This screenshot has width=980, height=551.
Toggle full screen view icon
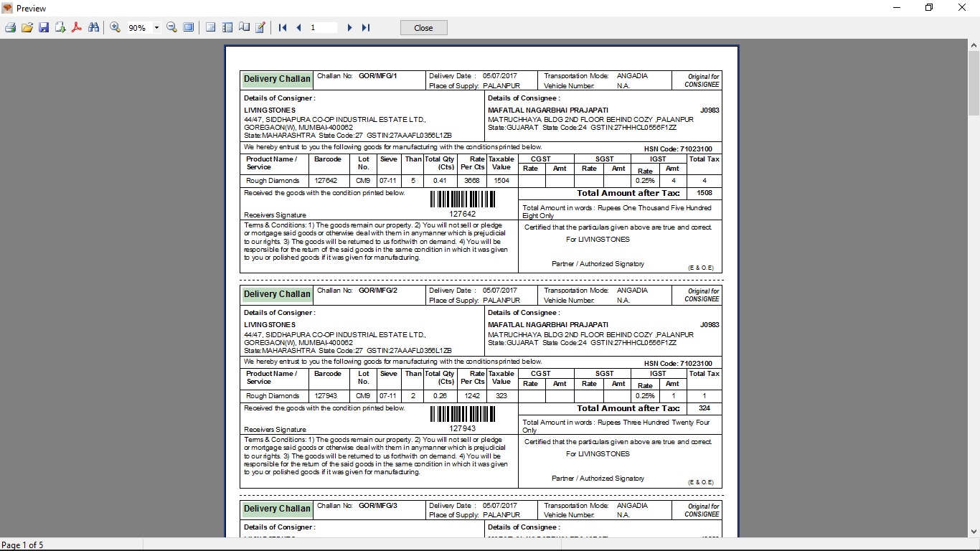[188, 27]
